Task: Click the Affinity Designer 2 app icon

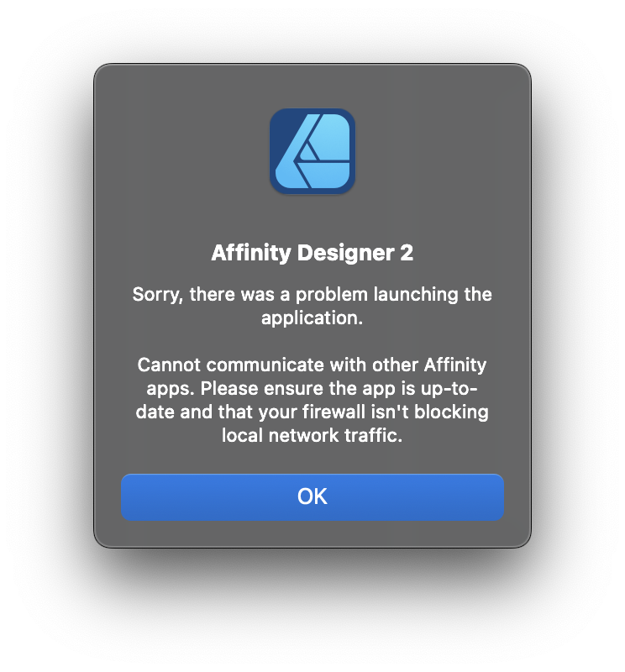Action: [312, 151]
